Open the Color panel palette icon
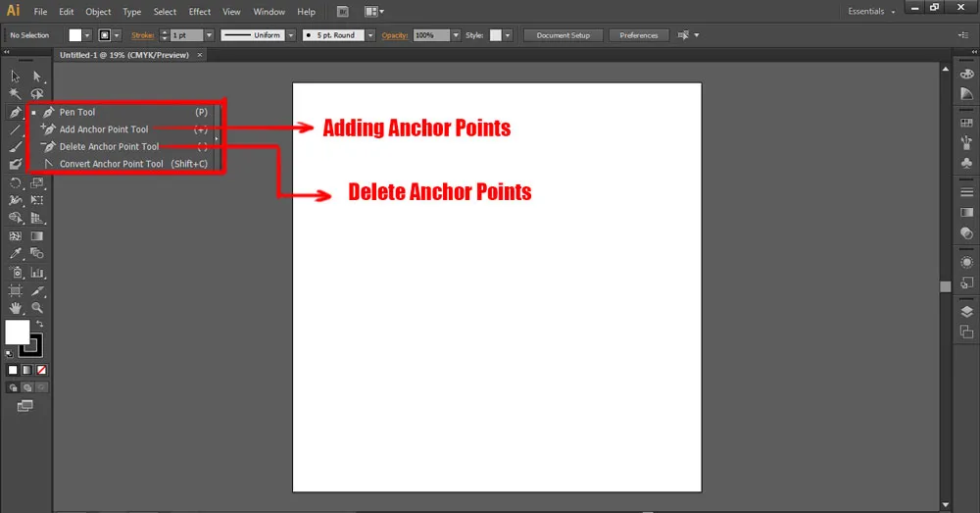980x513 pixels. [x=966, y=74]
